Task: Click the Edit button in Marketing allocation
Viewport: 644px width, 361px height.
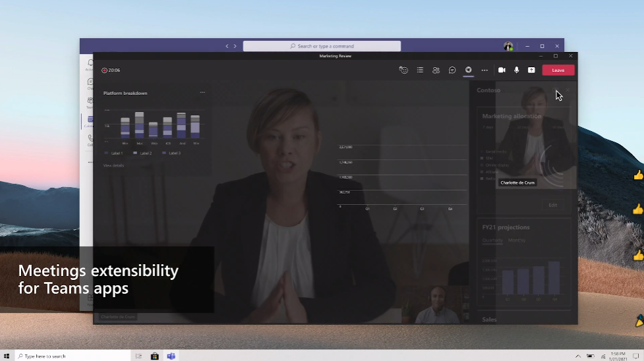Action: click(x=552, y=205)
